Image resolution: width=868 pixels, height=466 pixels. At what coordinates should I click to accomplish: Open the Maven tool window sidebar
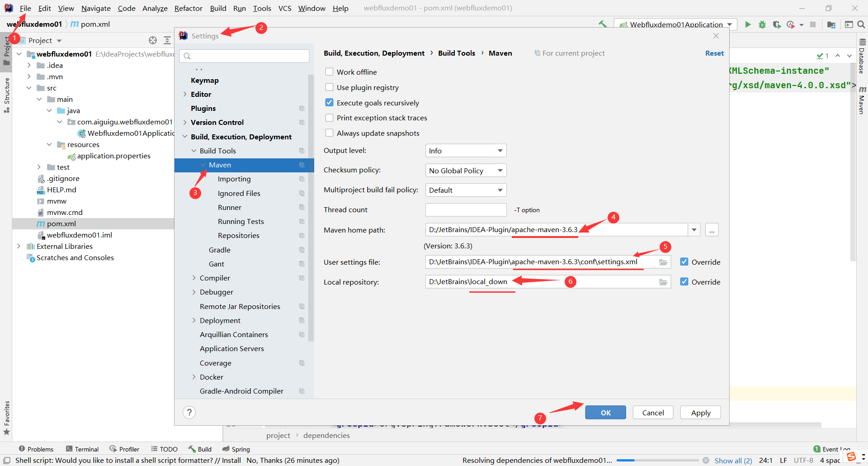[x=862, y=100]
